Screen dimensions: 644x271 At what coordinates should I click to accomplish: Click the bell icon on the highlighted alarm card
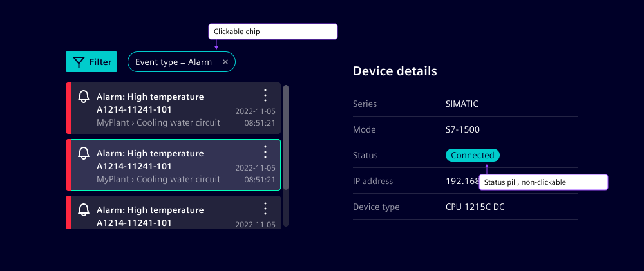pos(83,153)
